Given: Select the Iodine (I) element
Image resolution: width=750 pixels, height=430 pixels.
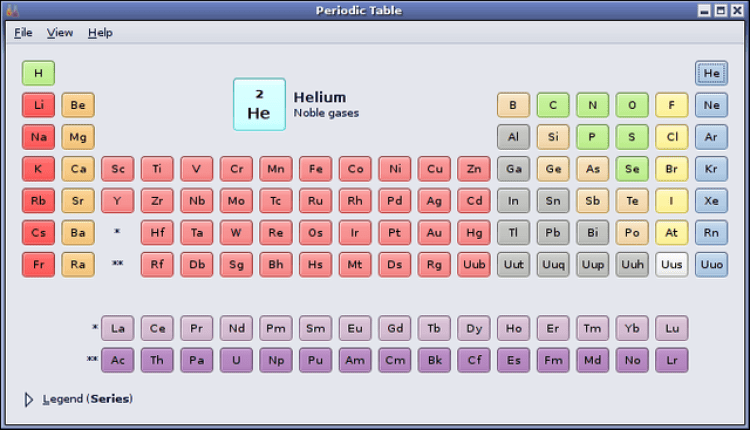Looking at the screenshot, I should pos(672,201).
